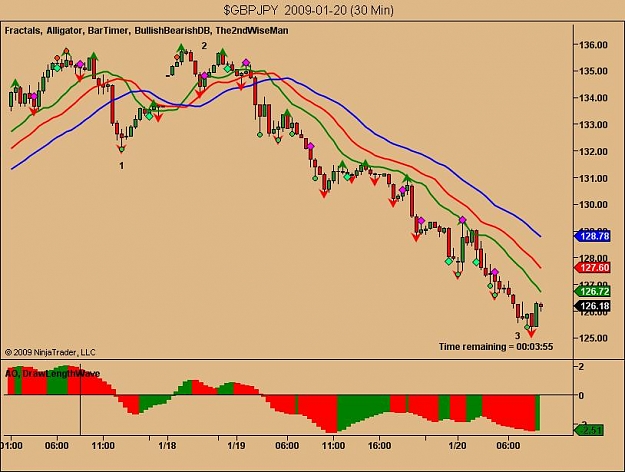This screenshot has height=472, width=625.
Task: Click wave label 3 at the chart bottom
Action: [x=517, y=336]
